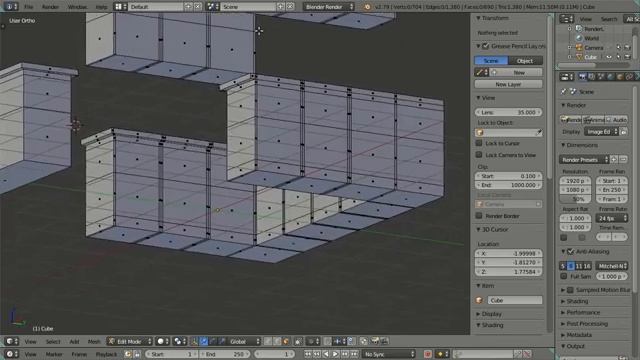Click the New Layer button

click(508, 84)
